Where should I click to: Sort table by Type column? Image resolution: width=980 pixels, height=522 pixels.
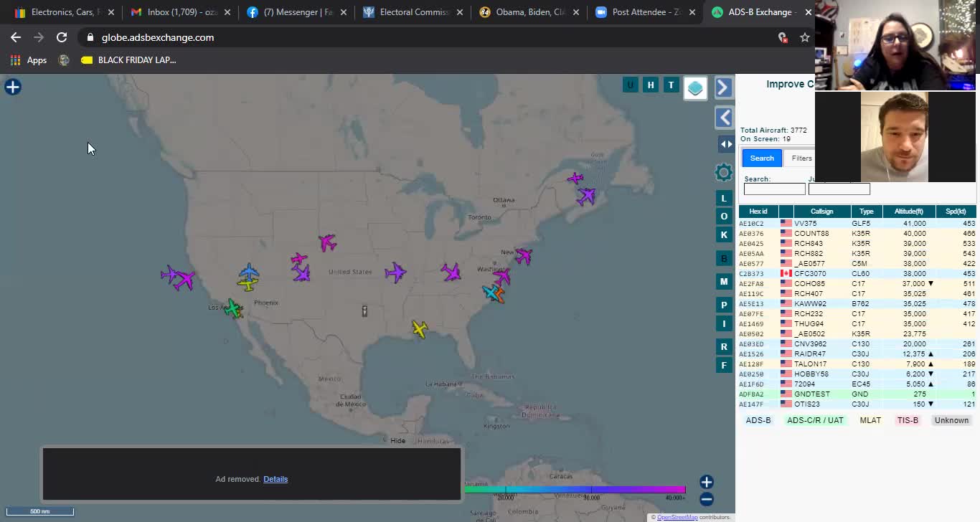point(866,212)
